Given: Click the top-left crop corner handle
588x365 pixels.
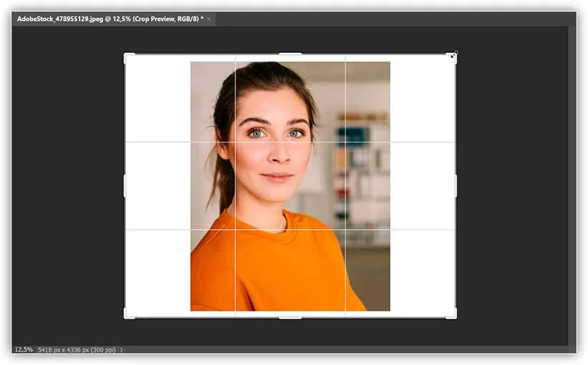Looking at the screenshot, I should [x=127, y=57].
